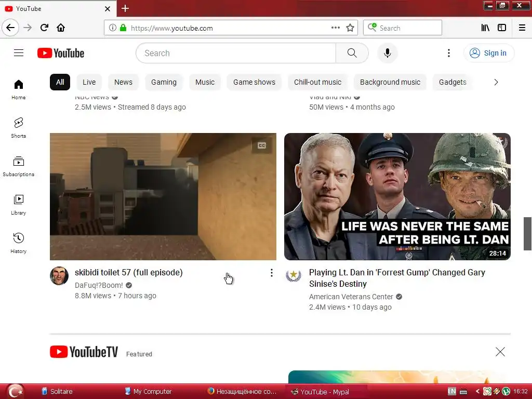The image size is (532, 399).
Task: Go back with the browser back arrow
Action: [10, 28]
